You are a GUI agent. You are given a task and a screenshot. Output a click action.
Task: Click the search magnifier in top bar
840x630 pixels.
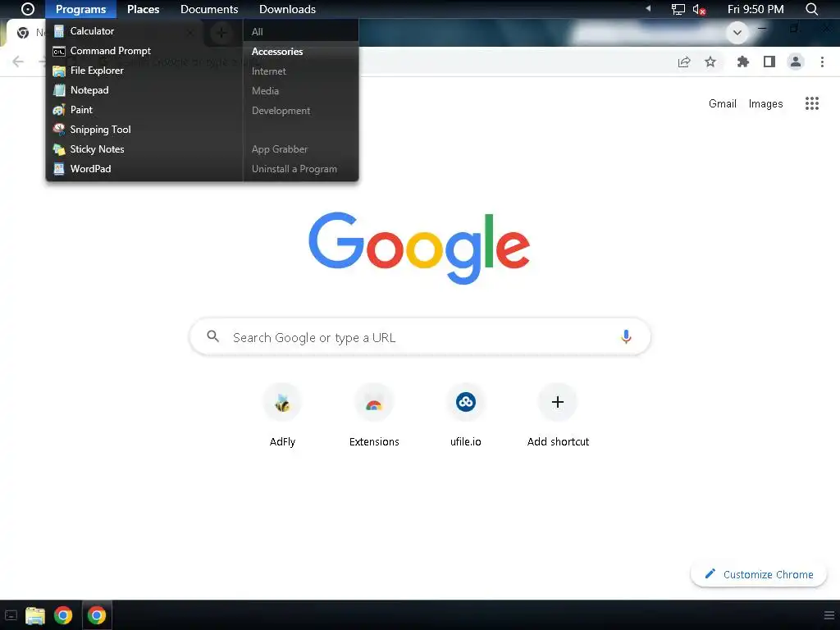pyautogui.click(x=811, y=9)
